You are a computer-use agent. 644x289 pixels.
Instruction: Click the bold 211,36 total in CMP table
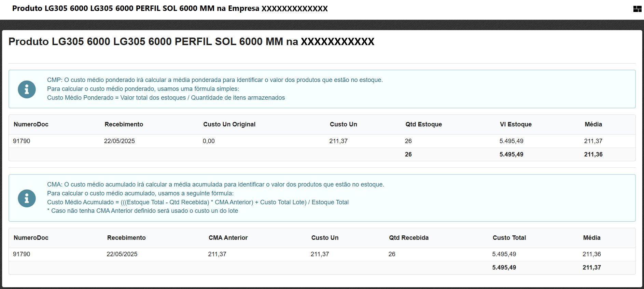(x=593, y=154)
